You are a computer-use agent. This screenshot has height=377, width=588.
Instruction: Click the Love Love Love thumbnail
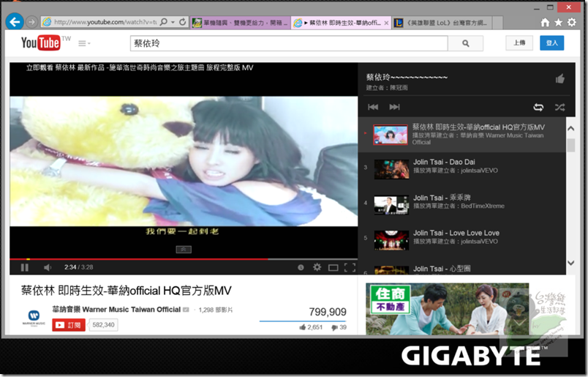click(391, 240)
